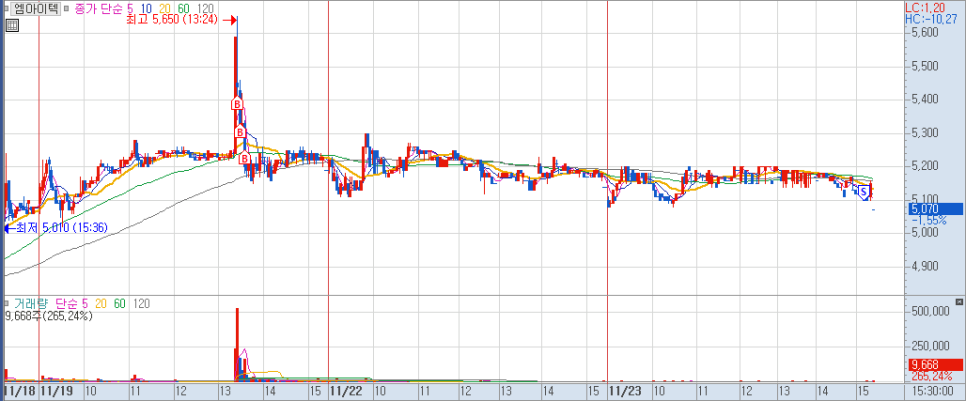Viewport: 966px width, 401px height.
Task: Select the orange 20 volume average label
Action: point(101,304)
